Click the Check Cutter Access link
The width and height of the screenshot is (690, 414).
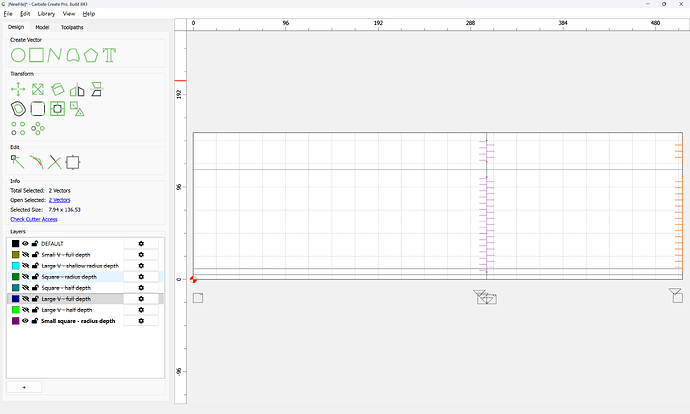click(34, 219)
